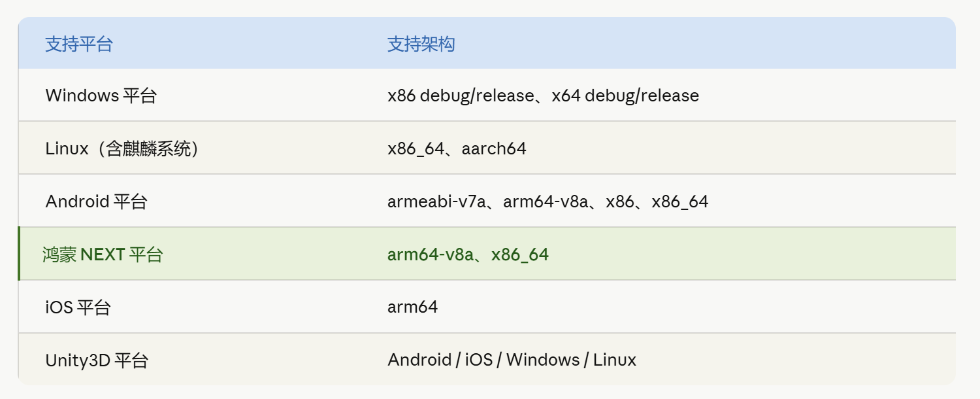Click armeabi-v7a in the Android row

[x=436, y=201]
